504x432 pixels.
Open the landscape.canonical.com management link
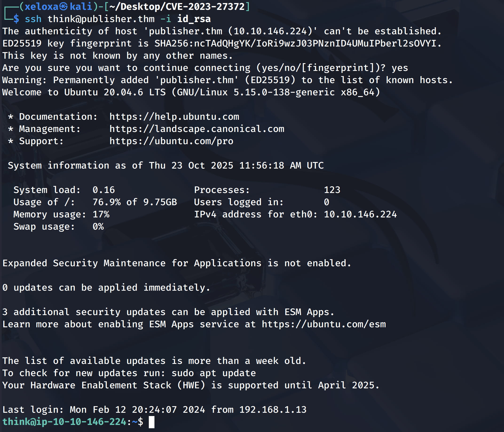(x=197, y=129)
